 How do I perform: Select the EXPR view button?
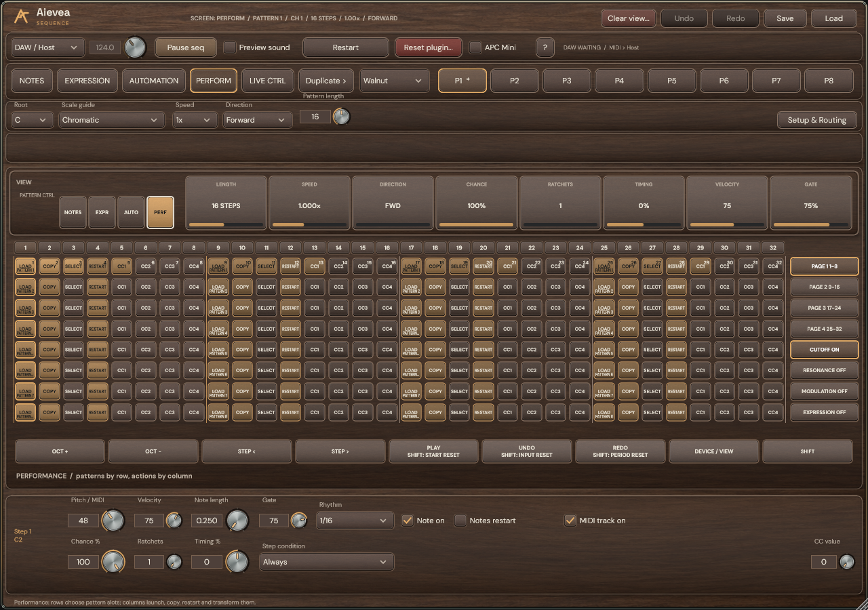(x=102, y=212)
